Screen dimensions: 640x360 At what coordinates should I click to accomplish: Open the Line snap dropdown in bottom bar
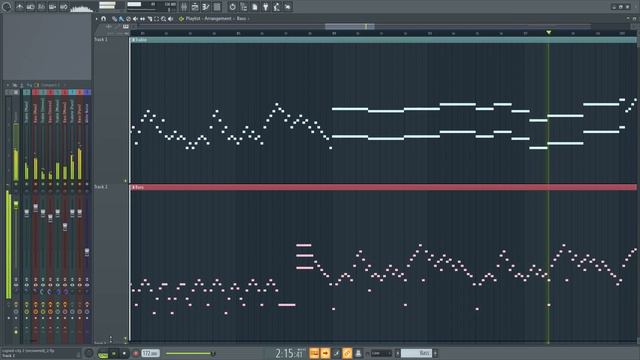tap(382, 353)
